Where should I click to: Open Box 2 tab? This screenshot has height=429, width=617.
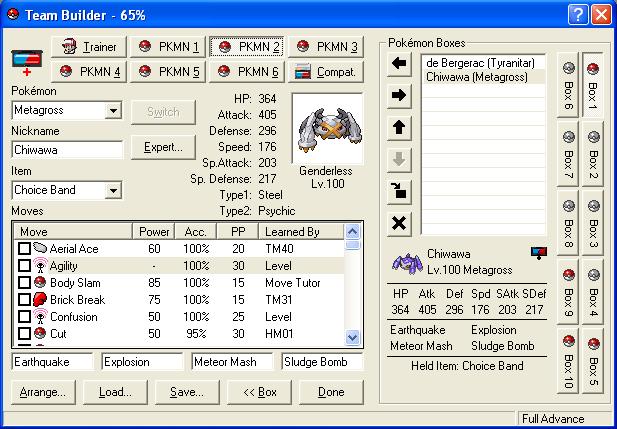click(x=593, y=154)
